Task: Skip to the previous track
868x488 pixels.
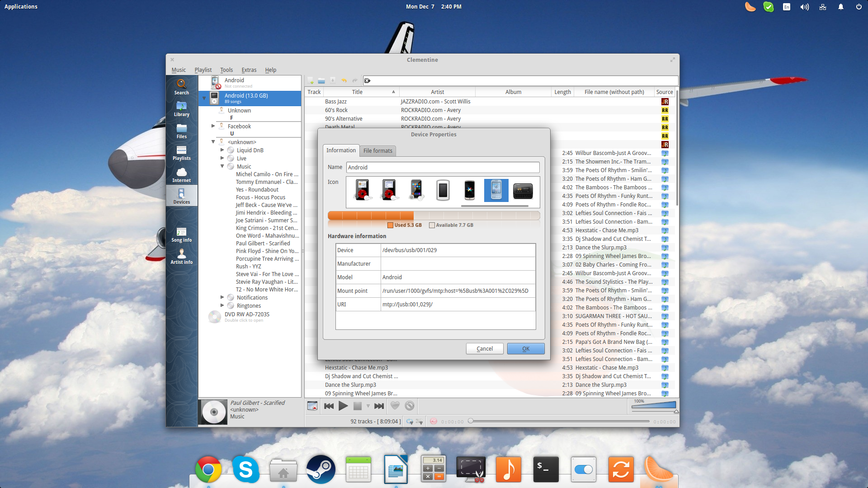Action: click(x=329, y=406)
